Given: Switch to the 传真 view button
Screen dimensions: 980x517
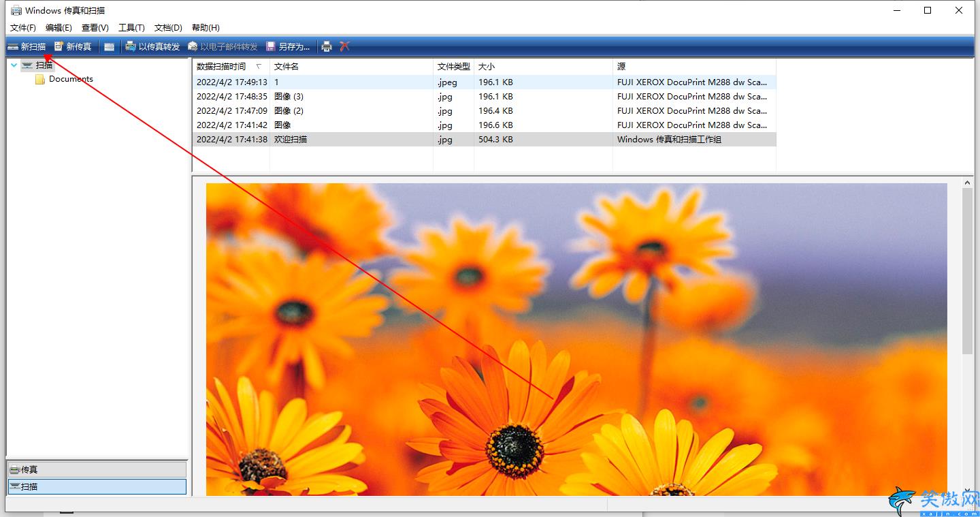Looking at the screenshot, I should (97, 469).
